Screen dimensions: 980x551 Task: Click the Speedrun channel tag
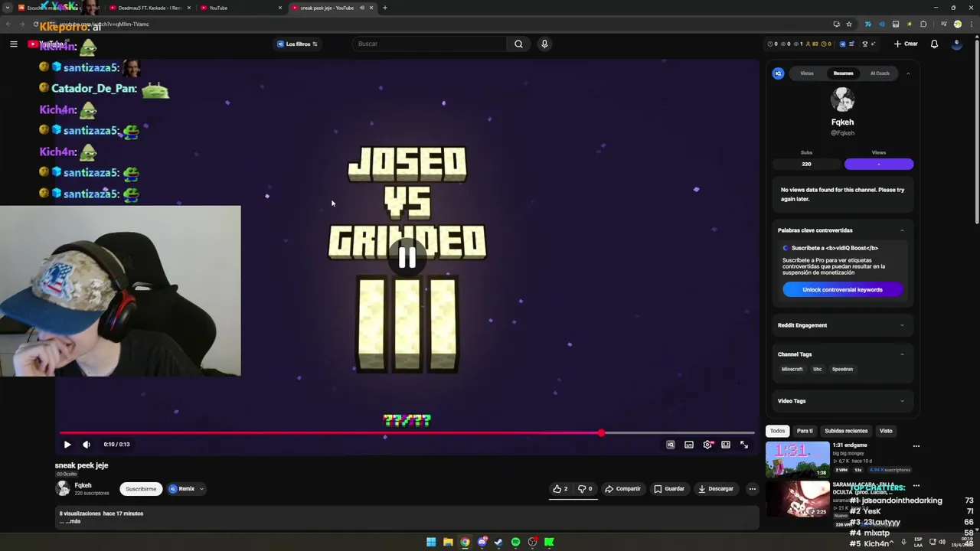click(x=842, y=369)
